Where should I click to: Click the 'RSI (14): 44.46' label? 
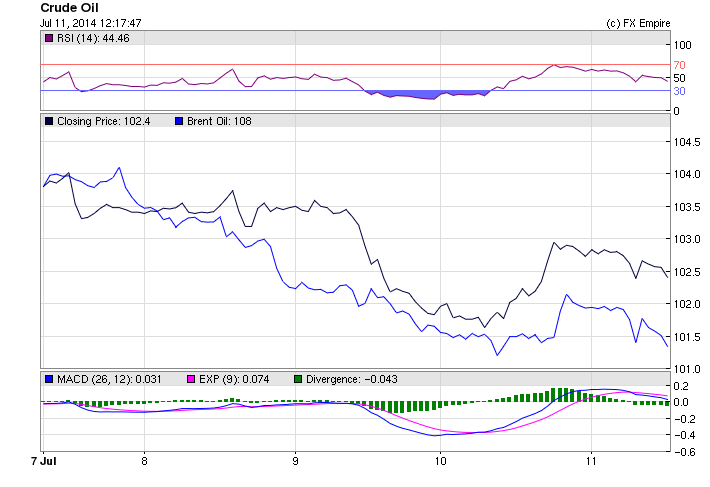93,38
